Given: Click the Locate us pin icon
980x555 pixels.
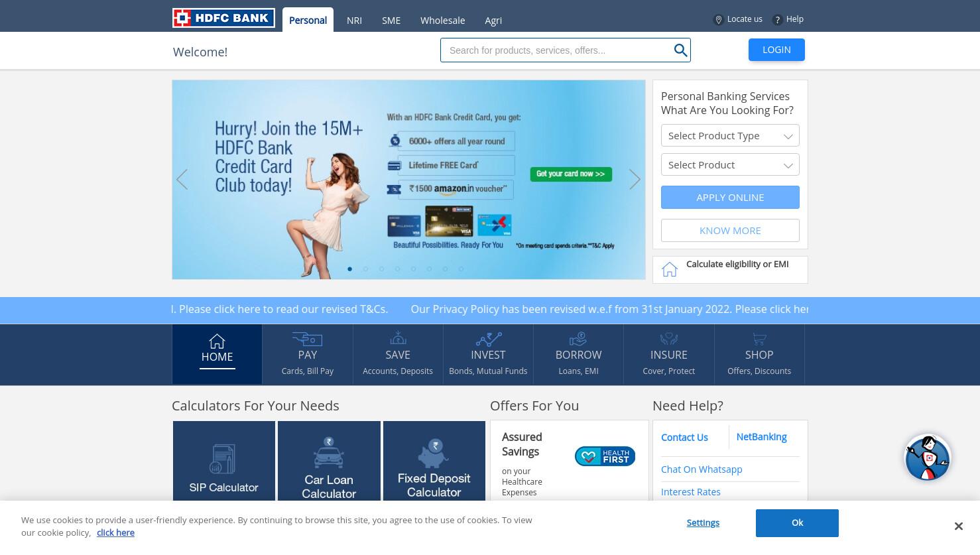Looking at the screenshot, I should point(718,20).
